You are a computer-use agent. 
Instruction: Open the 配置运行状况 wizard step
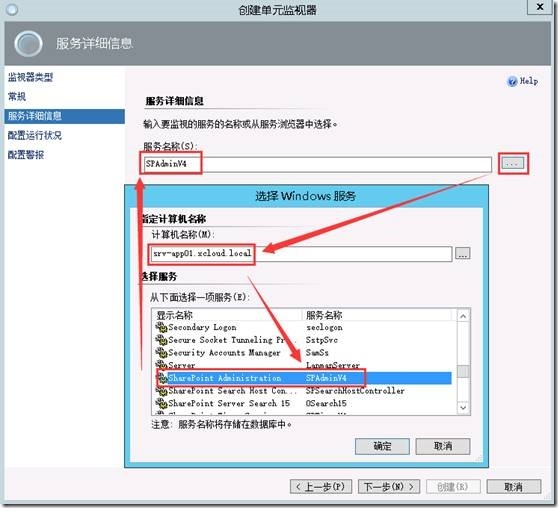click(x=35, y=135)
